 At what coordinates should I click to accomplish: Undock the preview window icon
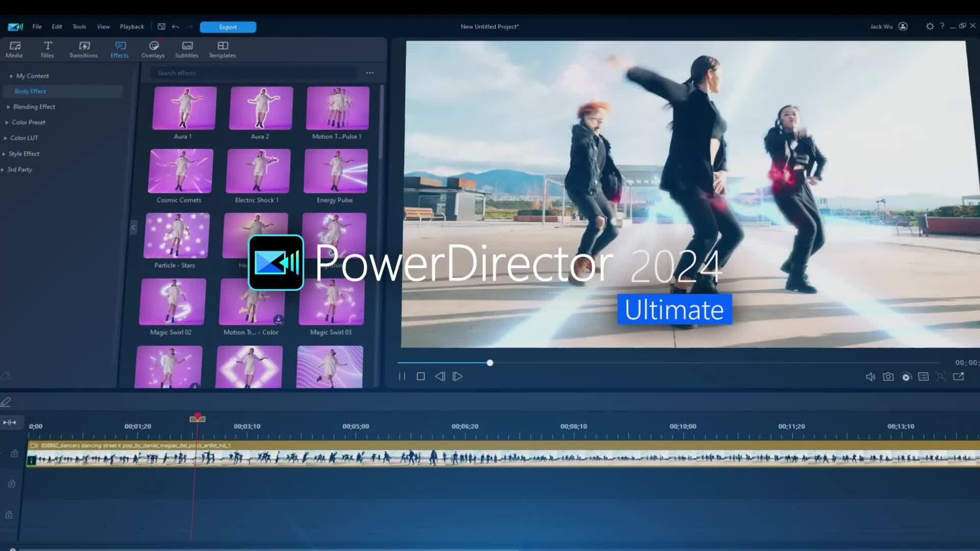(959, 377)
